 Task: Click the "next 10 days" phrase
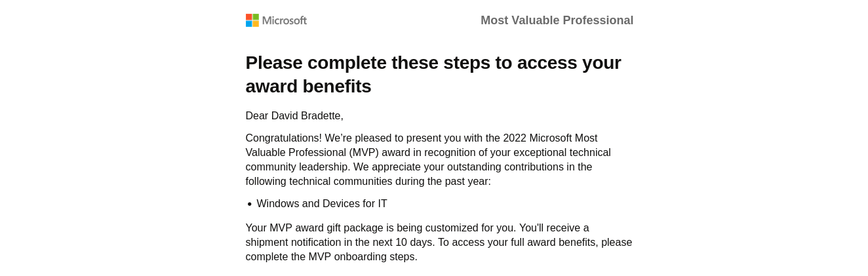[403, 243]
